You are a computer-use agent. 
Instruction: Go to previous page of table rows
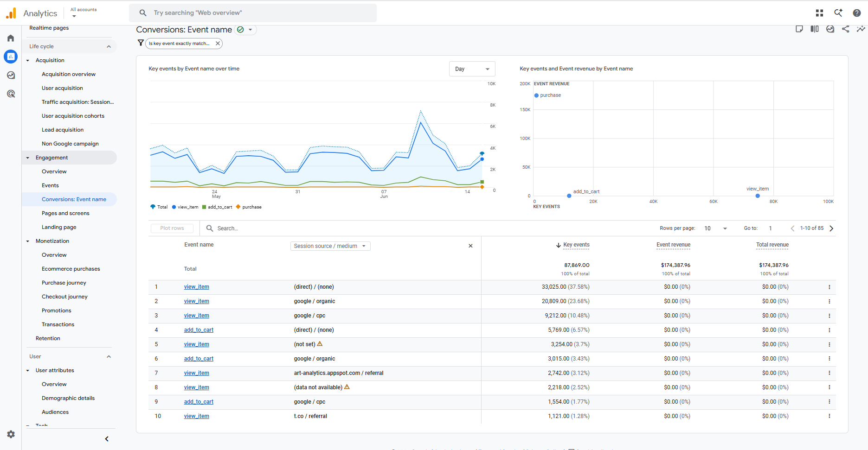pos(792,228)
